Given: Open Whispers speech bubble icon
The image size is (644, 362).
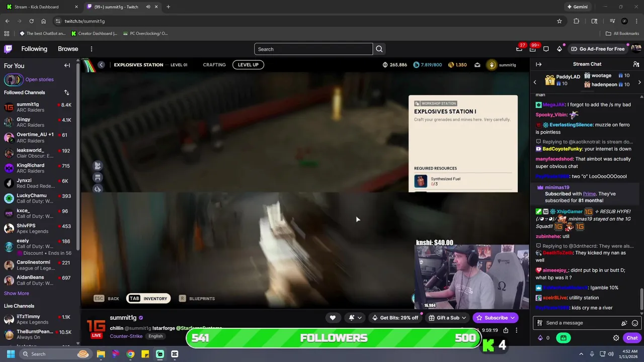Looking at the screenshot, I should pos(546,49).
